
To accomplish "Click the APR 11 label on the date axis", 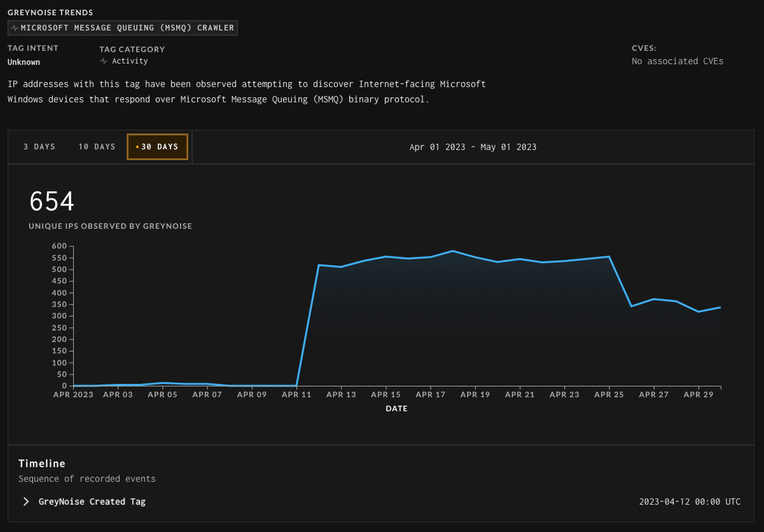I will 296,395.
